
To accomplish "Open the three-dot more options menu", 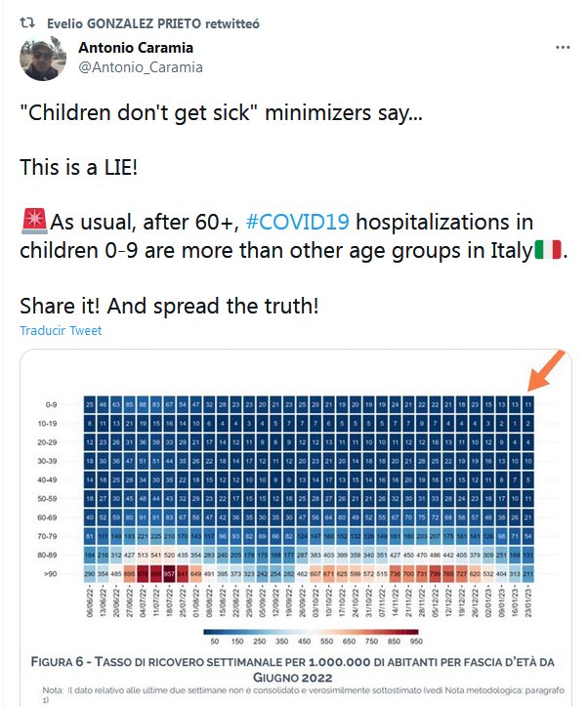I will 562,48.
